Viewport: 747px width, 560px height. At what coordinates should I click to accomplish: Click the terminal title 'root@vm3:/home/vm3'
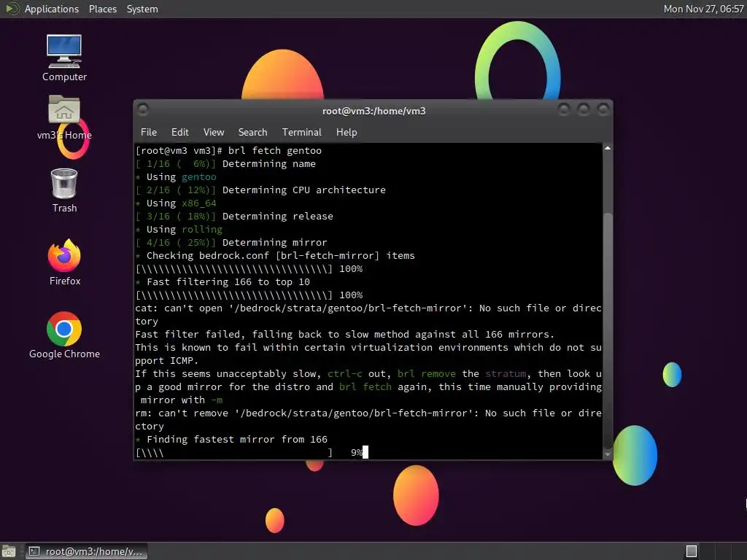point(374,111)
